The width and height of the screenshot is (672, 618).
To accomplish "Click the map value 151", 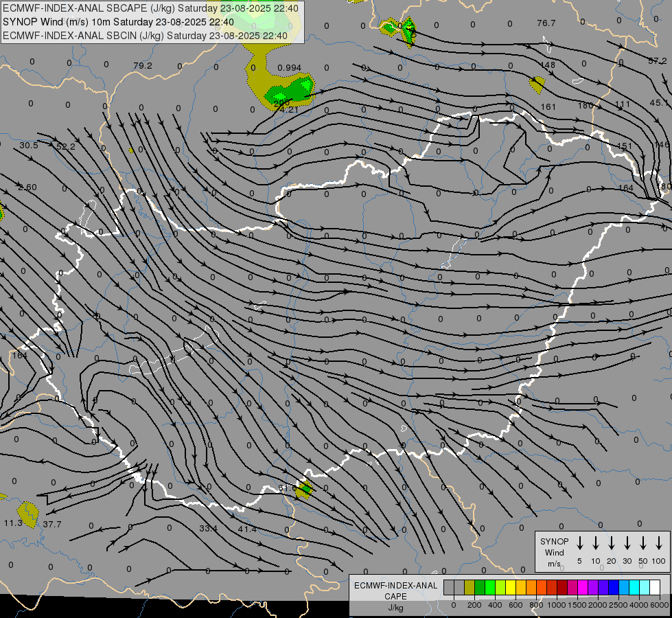I will 625,146.
